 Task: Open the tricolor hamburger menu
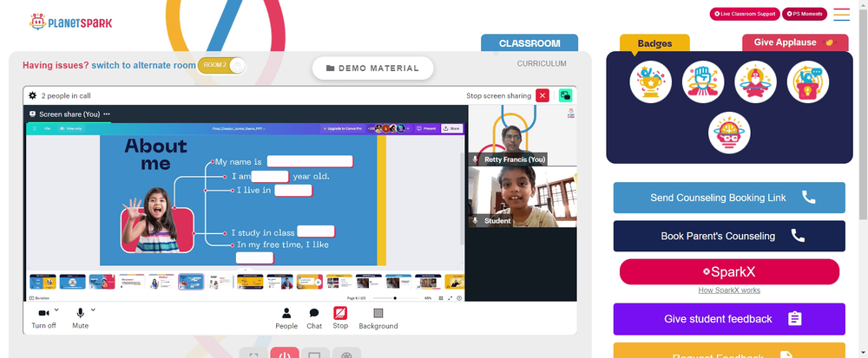[x=841, y=15]
